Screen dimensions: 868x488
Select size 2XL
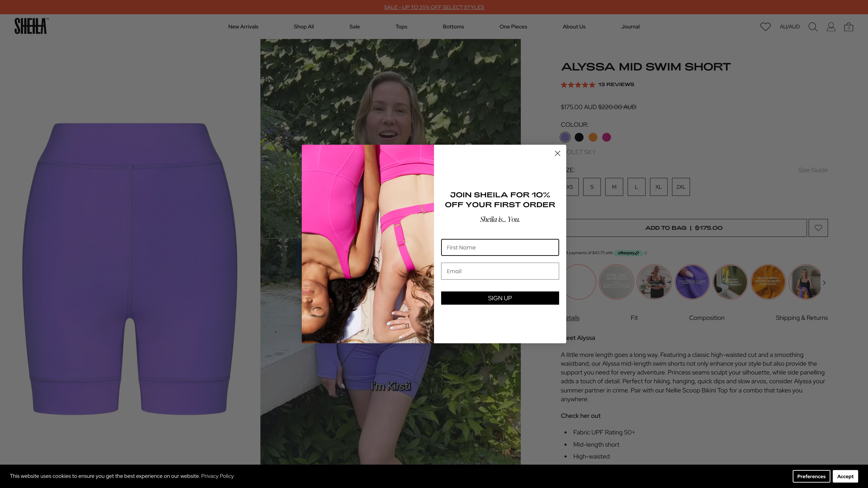pos(681,187)
